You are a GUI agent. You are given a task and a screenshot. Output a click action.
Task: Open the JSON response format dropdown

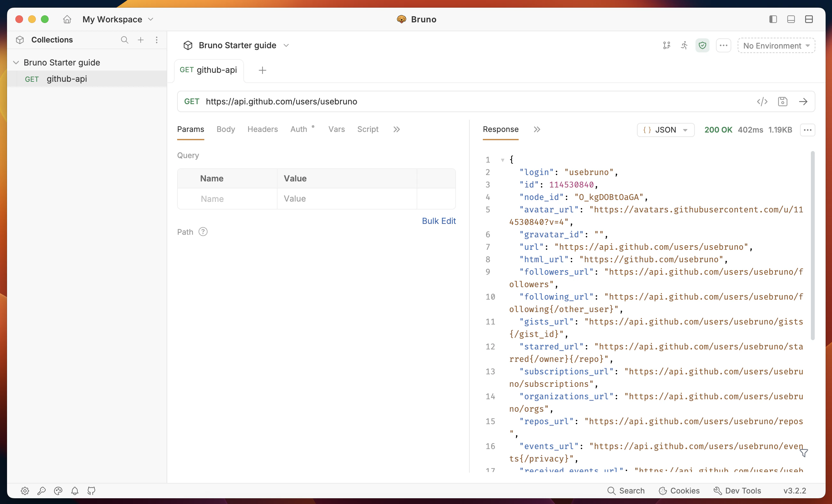665,130
